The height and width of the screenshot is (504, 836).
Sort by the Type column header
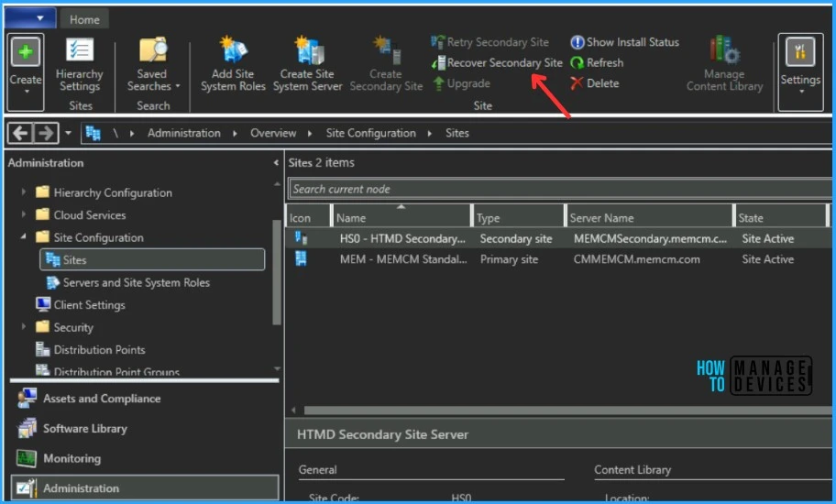pos(518,218)
